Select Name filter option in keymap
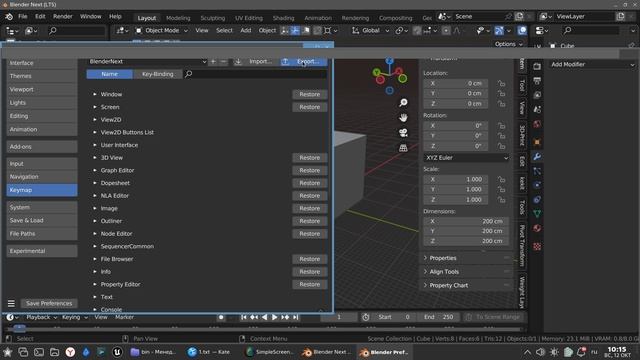This screenshot has height=360, width=640. click(109, 74)
